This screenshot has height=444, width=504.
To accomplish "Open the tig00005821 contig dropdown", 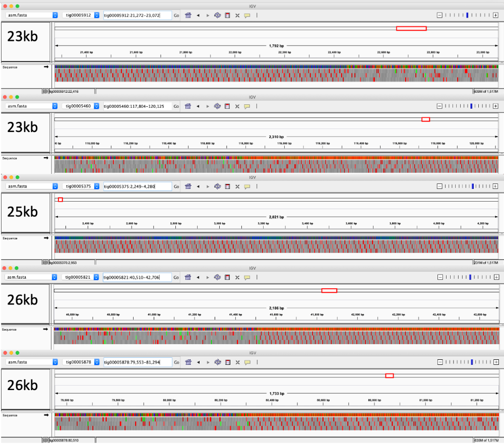I will [80, 277].
